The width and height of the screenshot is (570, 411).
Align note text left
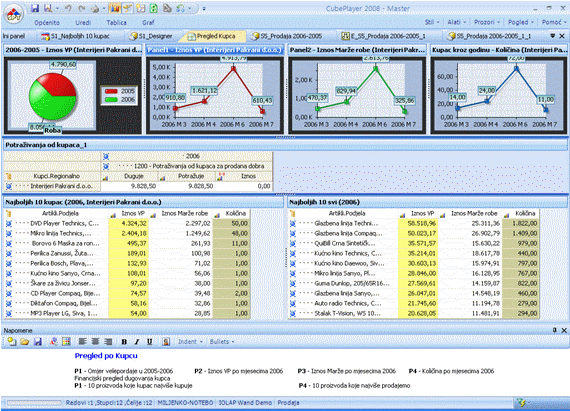click(x=83, y=341)
